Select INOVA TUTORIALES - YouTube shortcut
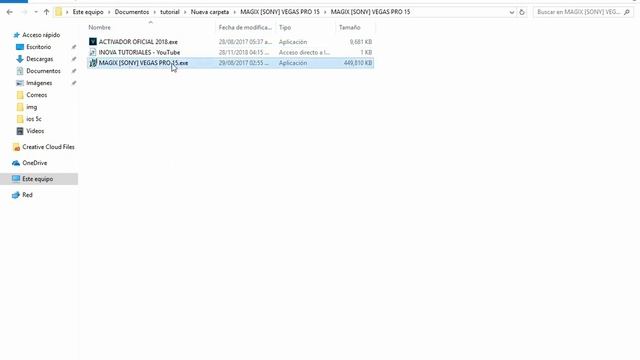Viewport: 640px width, 360px height. (139, 52)
